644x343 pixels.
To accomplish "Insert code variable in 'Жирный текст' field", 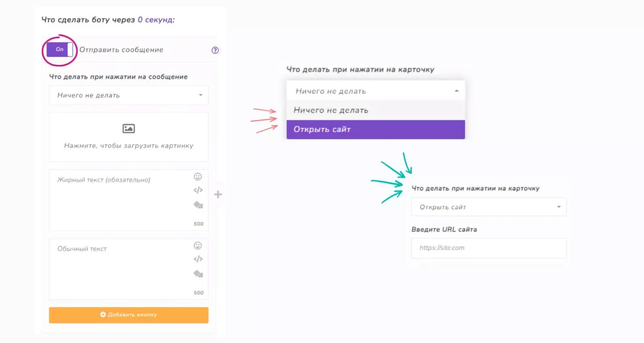I will (x=198, y=190).
